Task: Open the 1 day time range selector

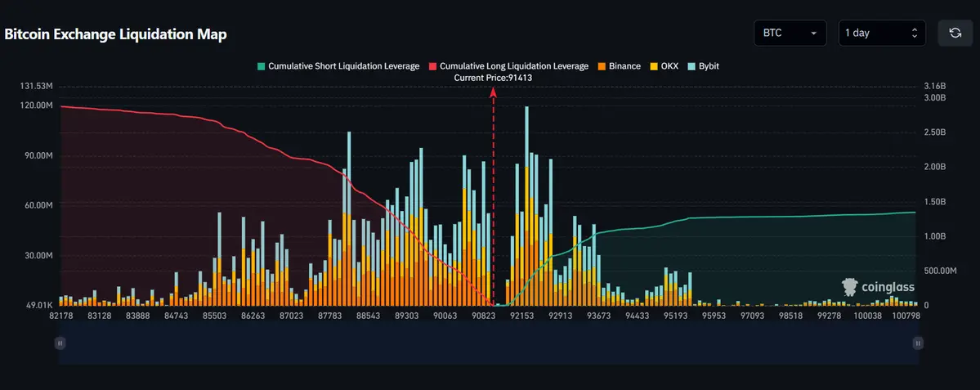Action: (x=882, y=34)
